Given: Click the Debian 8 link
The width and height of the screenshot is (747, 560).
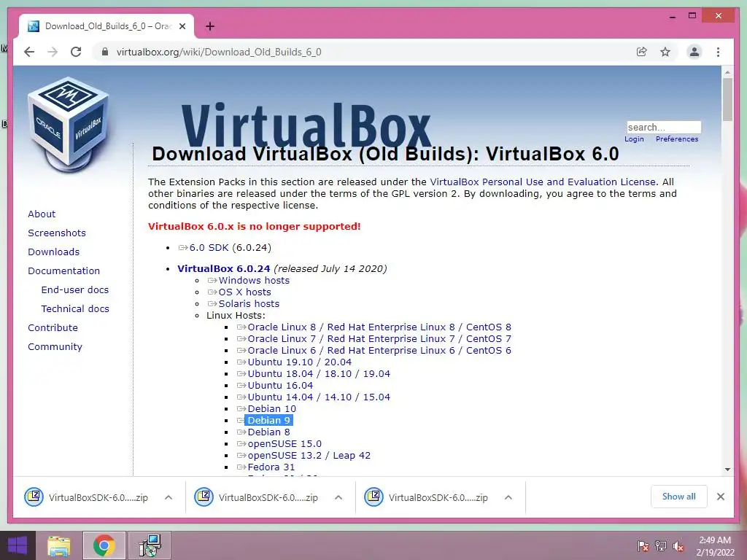Looking at the screenshot, I should tap(268, 432).
